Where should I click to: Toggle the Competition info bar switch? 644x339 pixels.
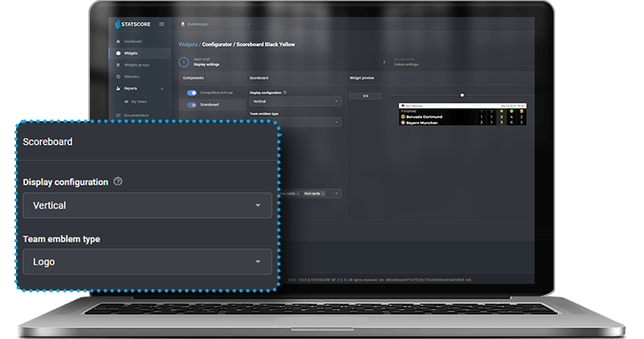pyautogui.click(x=192, y=93)
